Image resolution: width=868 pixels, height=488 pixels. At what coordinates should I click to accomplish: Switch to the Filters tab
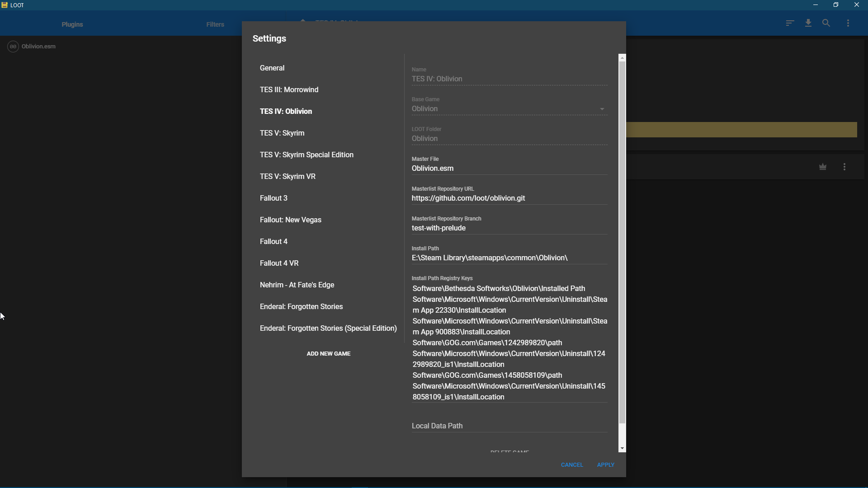[x=215, y=24]
